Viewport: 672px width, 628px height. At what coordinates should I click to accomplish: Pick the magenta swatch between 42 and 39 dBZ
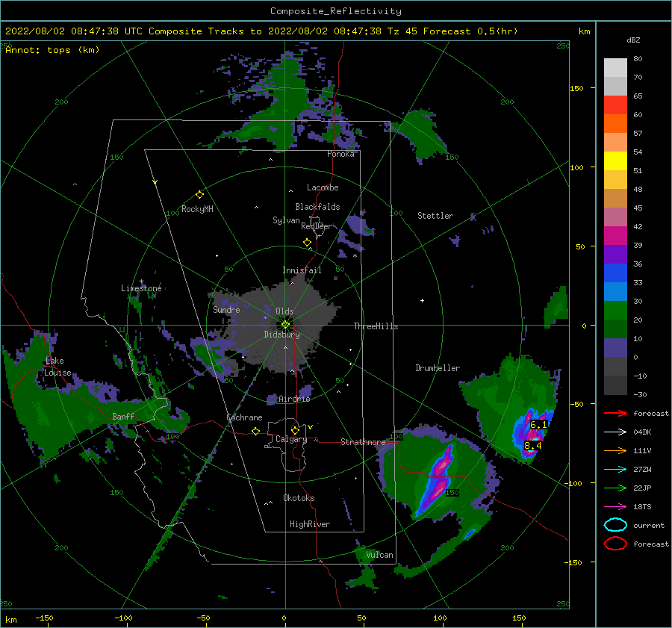coord(615,235)
